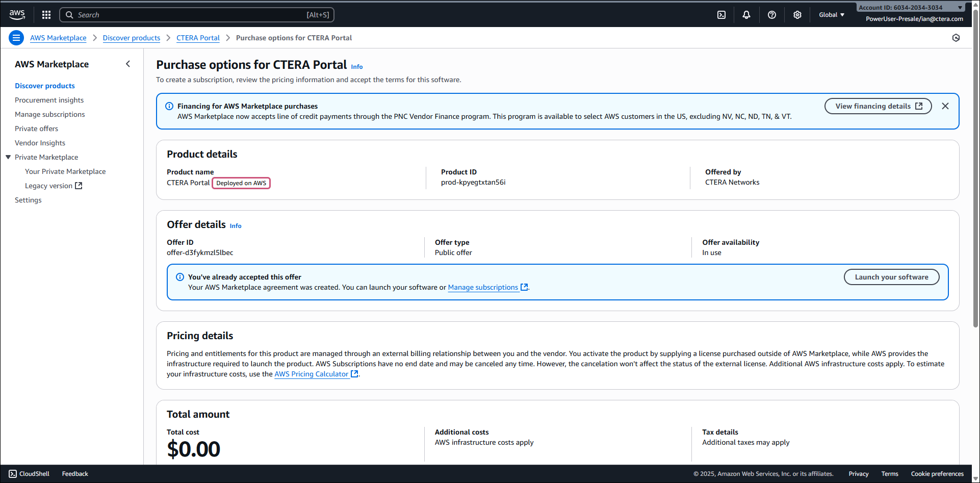980x483 pixels.
Task: Select Discover products in the sidebar
Action: tap(45, 86)
